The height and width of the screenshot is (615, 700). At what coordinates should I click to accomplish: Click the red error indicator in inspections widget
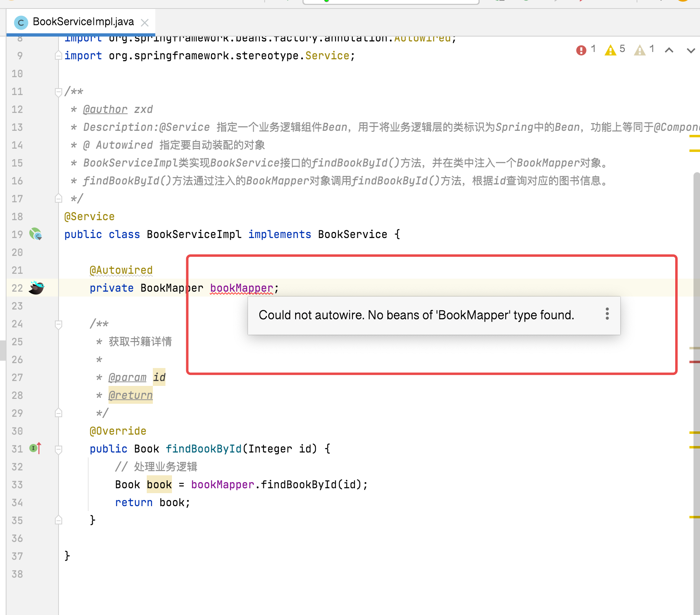[x=581, y=50]
